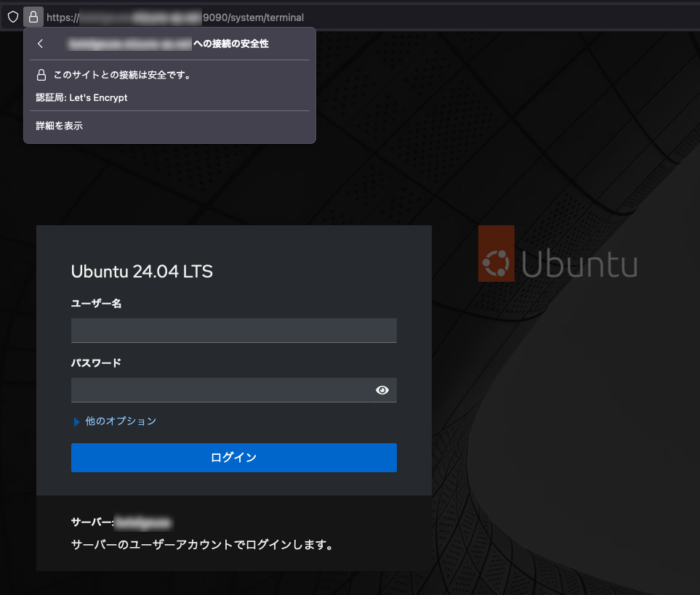This screenshot has width=700, height=595.
Task: Click the padlock site security icon
Action: click(x=33, y=17)
